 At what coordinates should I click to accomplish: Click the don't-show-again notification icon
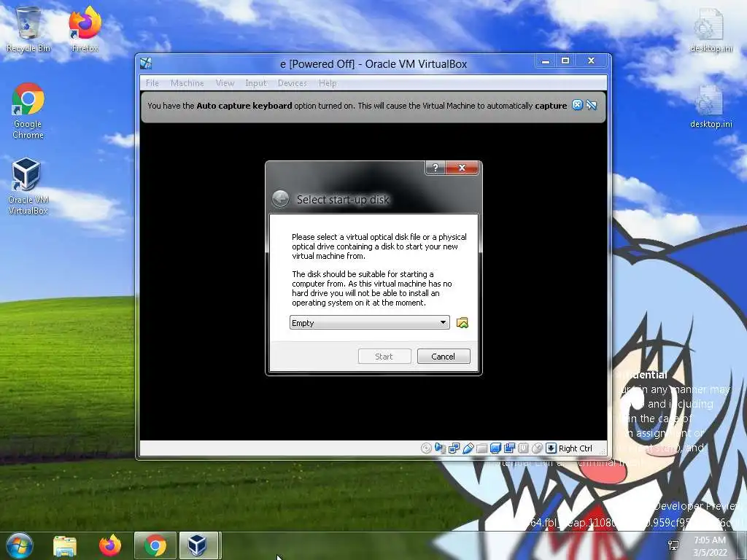(591, 105)
